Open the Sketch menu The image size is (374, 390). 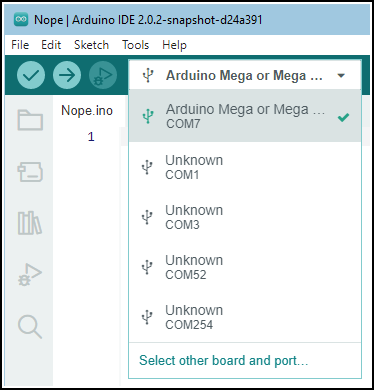click(x=91, y=45)
